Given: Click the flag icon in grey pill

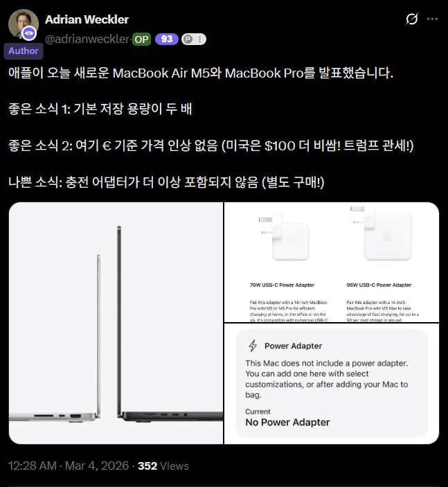Looking at the screenshot, I should coord(188,39).
